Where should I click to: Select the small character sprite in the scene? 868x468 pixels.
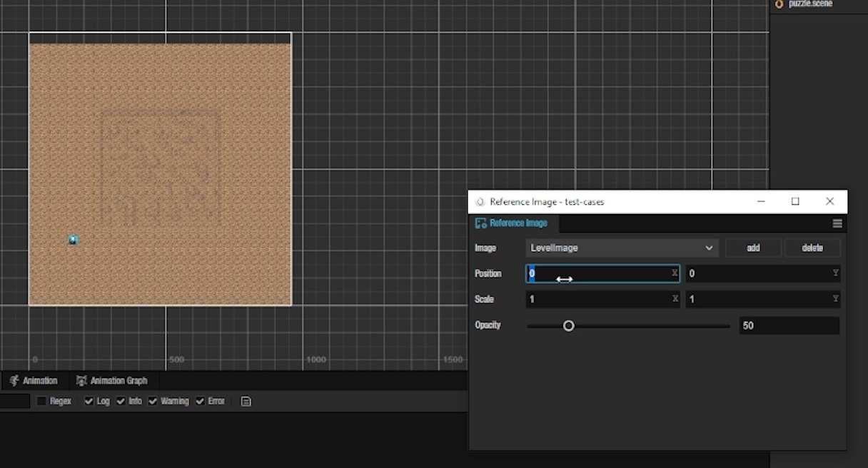tap(73, 240)
